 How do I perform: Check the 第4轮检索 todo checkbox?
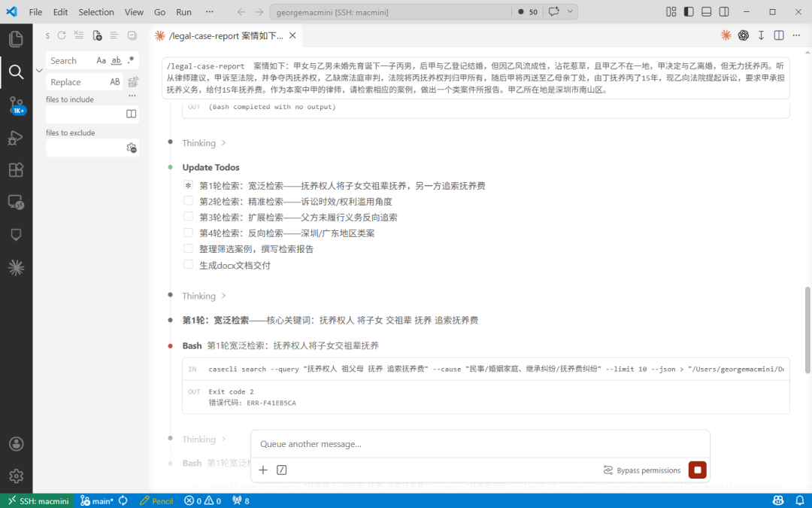188,233
